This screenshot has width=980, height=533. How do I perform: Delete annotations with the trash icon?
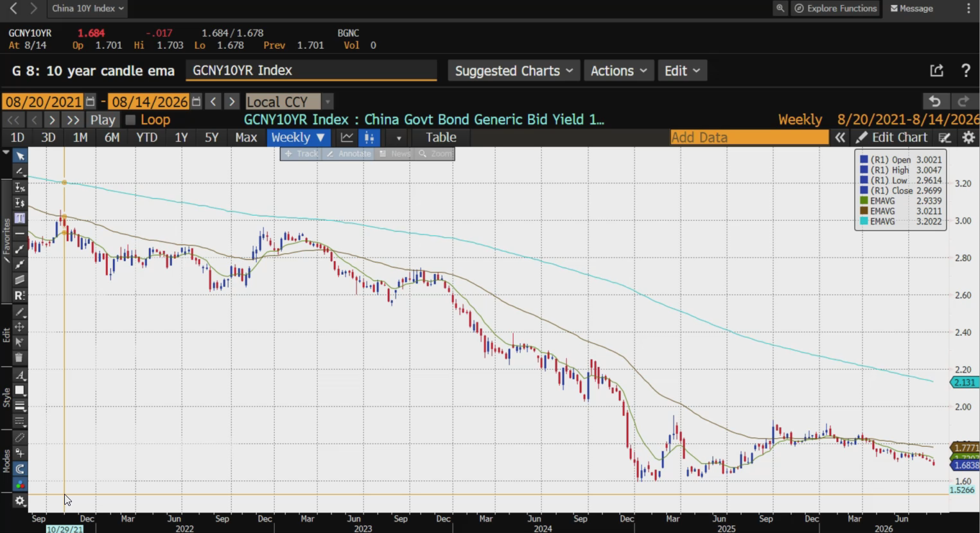[20, 358]
